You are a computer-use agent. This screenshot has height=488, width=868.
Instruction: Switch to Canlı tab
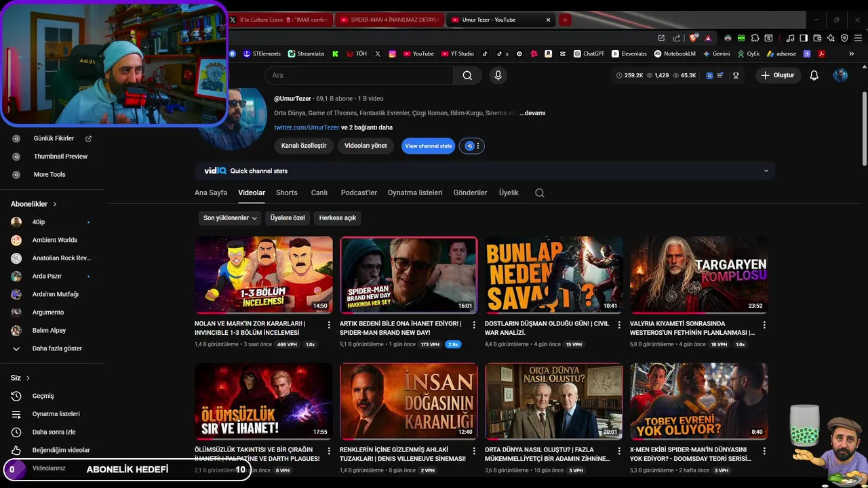pyautogui.click(x=319, y=192)
